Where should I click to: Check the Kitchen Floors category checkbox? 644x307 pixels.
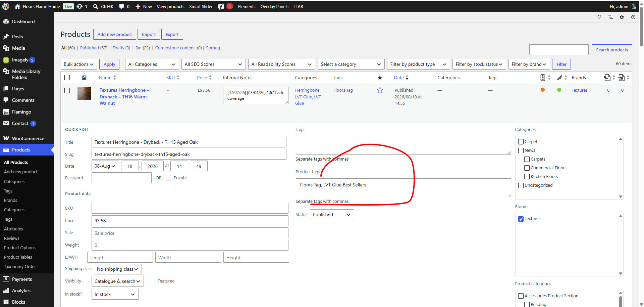[x=527, y=177]
